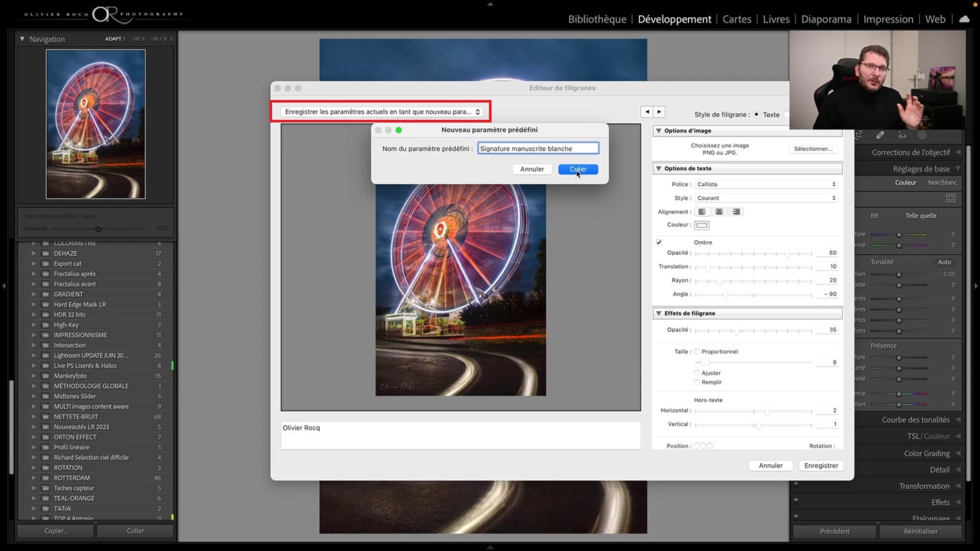980x551 pixels.
Task: Select the Texte watermark style radio button
Action: pyautogui.click(x=757, y=114)
